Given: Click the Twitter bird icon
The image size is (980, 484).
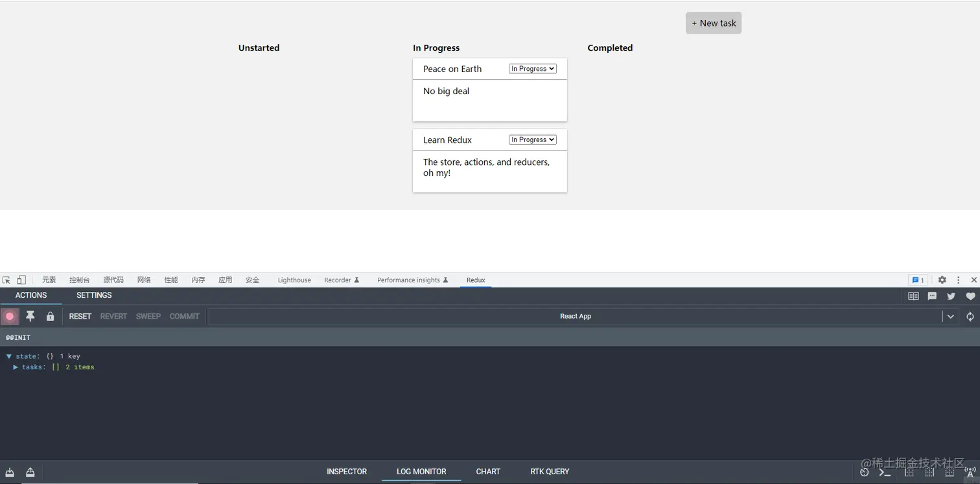Looking at the screenshot, I should pyautogui.click(x=951, y=296).
